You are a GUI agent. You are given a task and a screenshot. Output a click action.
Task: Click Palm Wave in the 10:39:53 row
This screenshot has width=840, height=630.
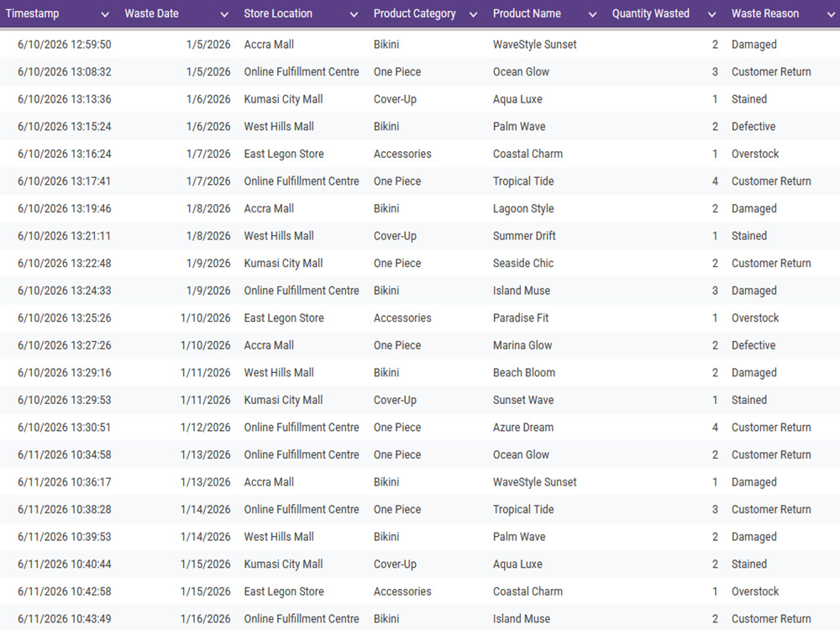(519, 536)
